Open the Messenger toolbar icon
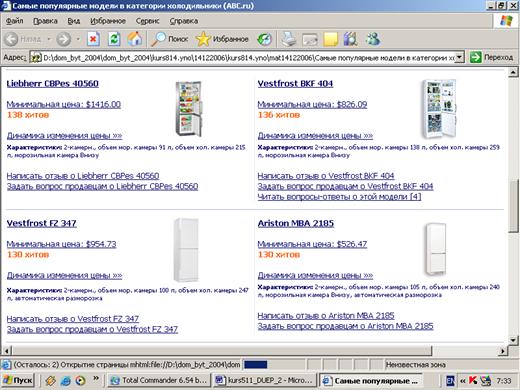This screenshot has width=520, height=390. point(373,39)
